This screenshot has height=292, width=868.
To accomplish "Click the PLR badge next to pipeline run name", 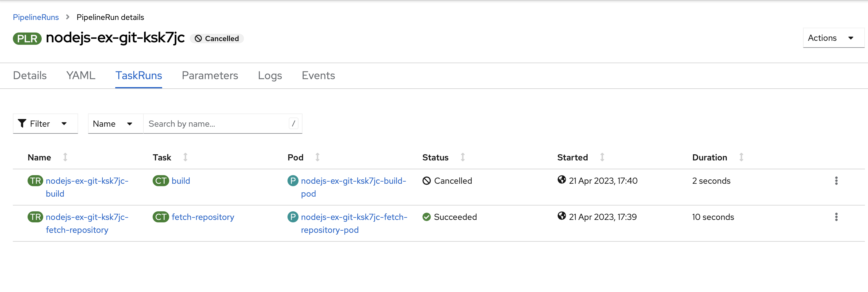I will (27, 38).
